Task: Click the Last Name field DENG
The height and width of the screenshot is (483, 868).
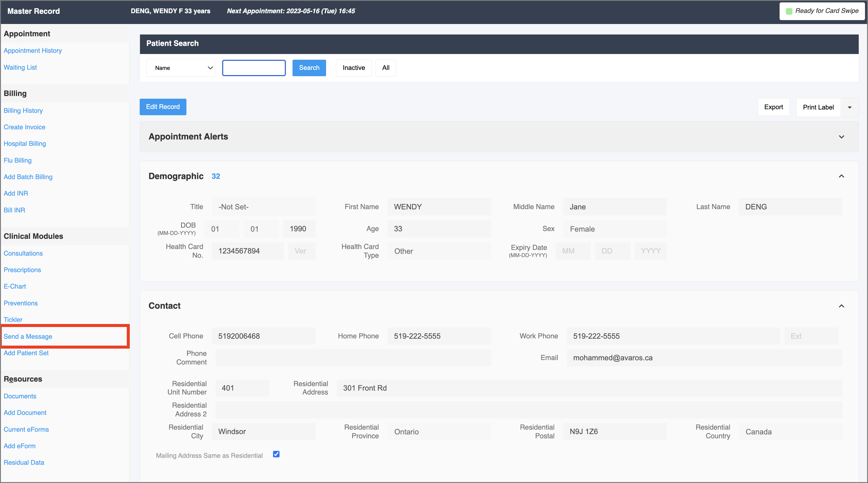Action: point(790,207)
